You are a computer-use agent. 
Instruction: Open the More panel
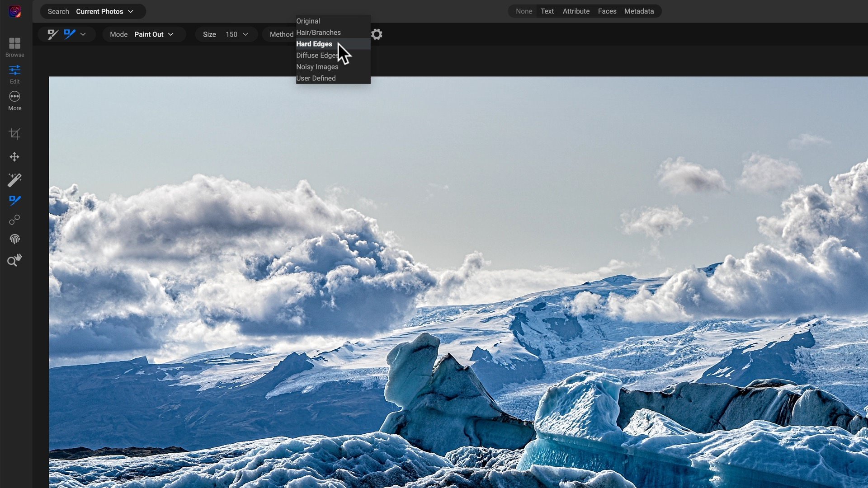pyautogui.click(x=14, y=100)
